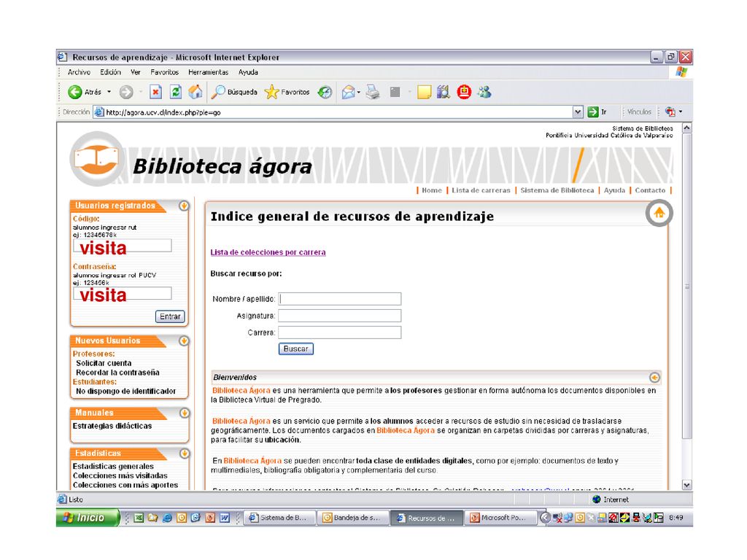Launch Messenger from the toolbar people icon
The height and width of the screenshot is (560, 747).
tap(484, 92)
